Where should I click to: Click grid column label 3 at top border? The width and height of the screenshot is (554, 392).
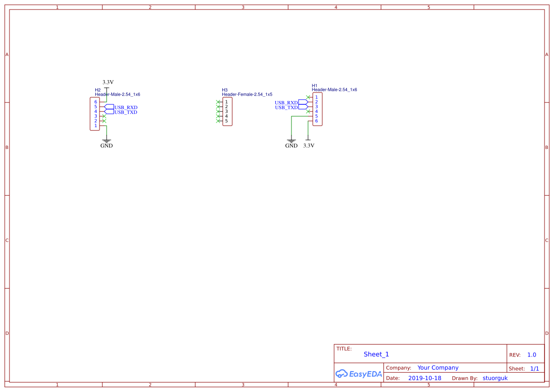(x=242, y=7)
